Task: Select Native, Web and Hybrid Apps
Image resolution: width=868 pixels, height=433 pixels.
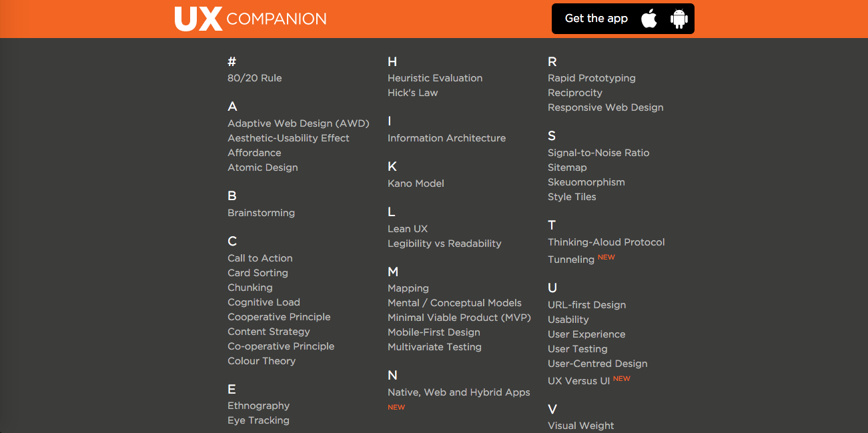Action: 458,392
